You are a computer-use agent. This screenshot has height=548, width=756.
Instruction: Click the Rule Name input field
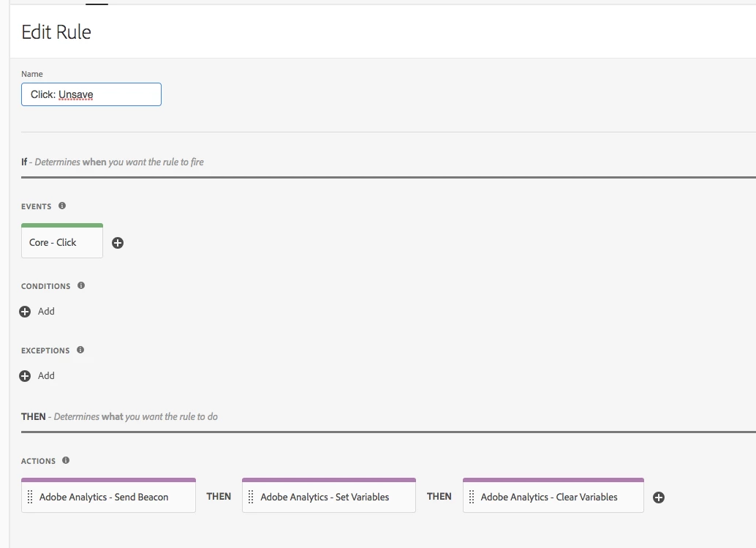coord(91,94)
